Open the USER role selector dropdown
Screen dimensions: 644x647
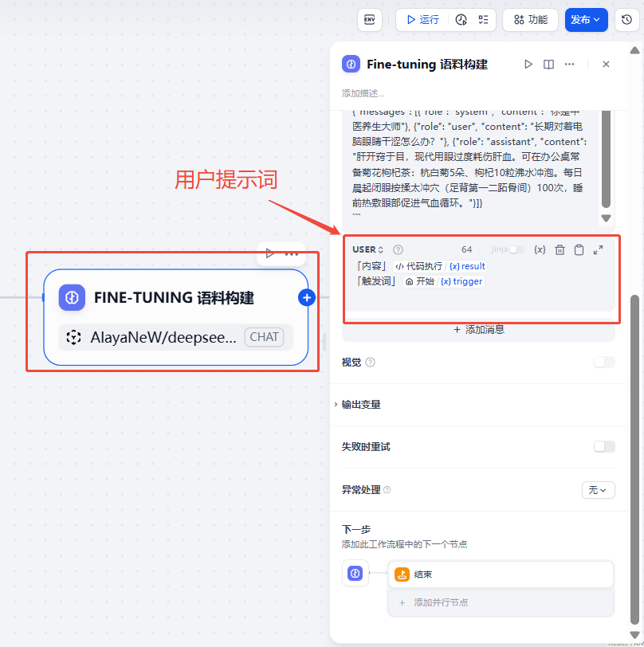pyautogui.click(x=367, y=249)
